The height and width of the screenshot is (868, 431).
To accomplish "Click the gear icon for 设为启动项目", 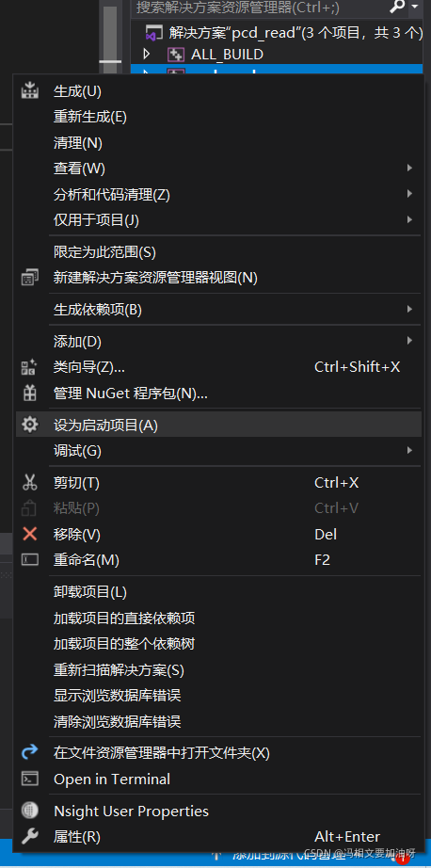I will (29, 425).
